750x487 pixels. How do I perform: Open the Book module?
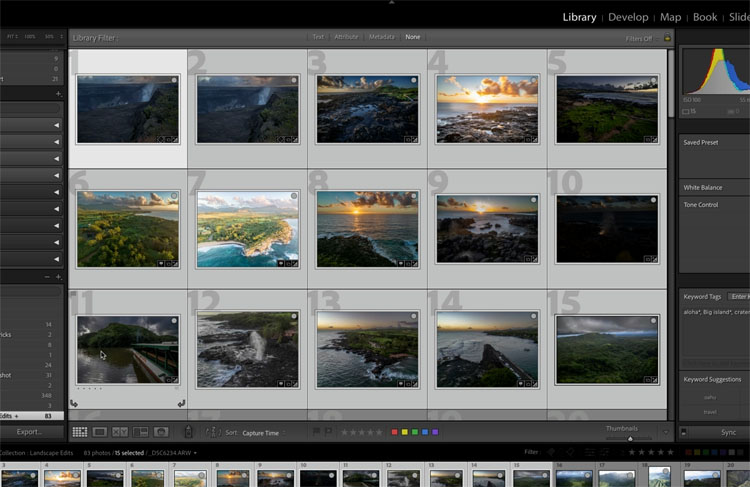(705, 17)
